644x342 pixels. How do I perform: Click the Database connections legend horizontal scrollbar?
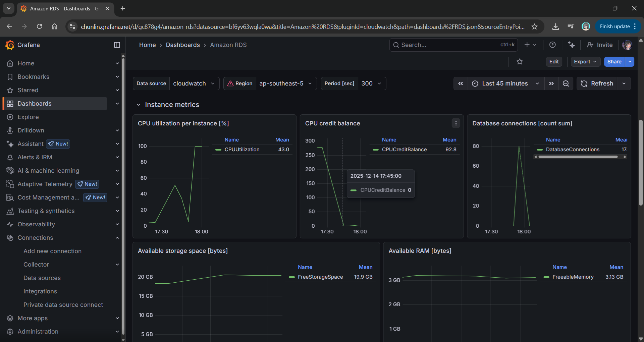[x=578, y=157]
